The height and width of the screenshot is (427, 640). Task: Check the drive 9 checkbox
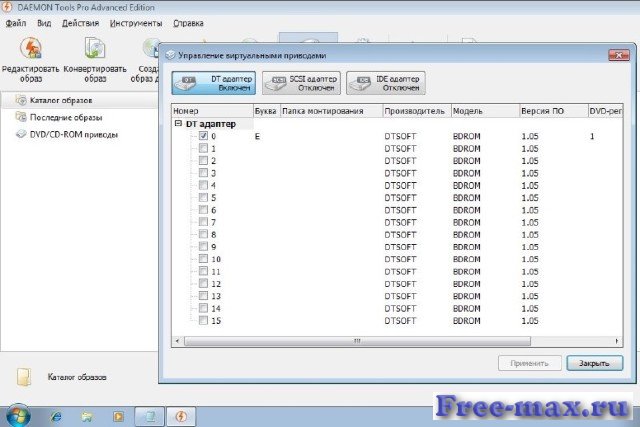[203, 246]
